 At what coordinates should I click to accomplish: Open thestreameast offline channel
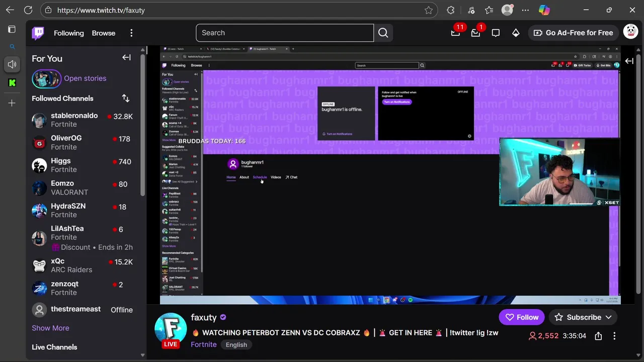(83, 310)
